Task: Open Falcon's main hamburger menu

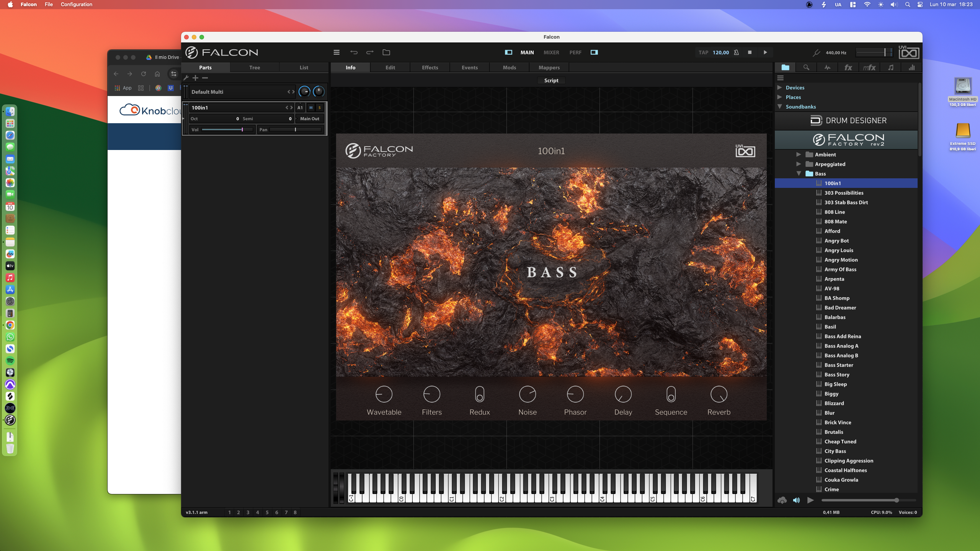Action: pyautogui.click(x=336, y=52)
